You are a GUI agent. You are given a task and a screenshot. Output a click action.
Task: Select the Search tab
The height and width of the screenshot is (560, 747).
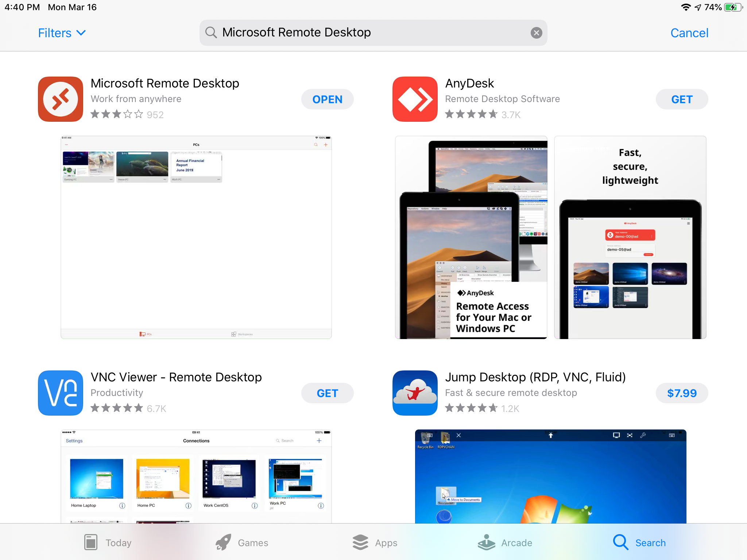point(639,542)
